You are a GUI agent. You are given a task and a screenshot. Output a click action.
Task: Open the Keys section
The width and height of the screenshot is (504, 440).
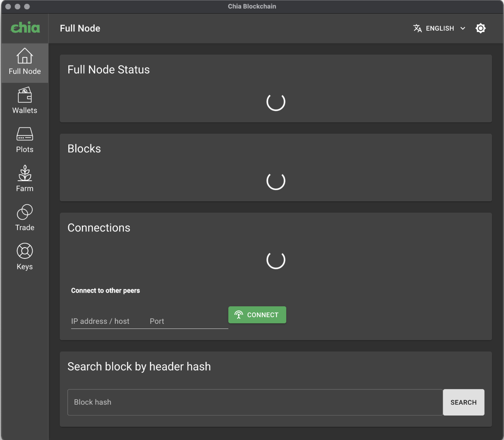point(25,258)
